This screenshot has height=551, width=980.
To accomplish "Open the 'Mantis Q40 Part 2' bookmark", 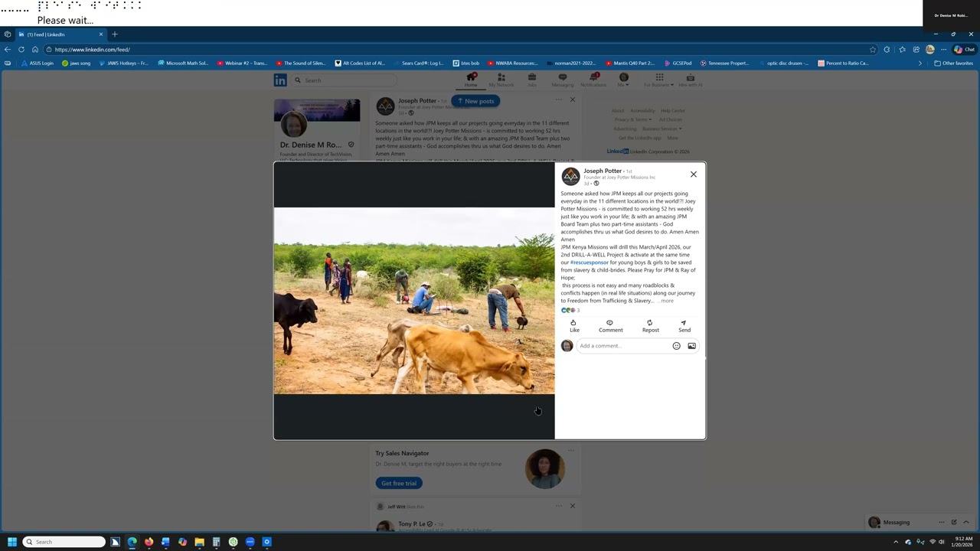I will click(630, 64).
